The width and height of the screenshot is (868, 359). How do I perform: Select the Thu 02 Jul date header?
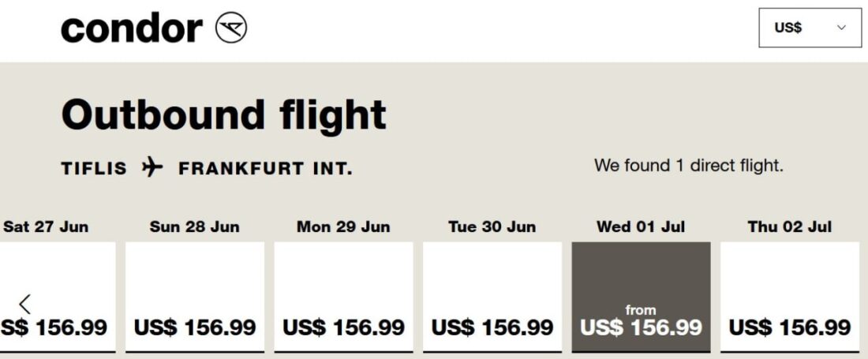[789, 227]
